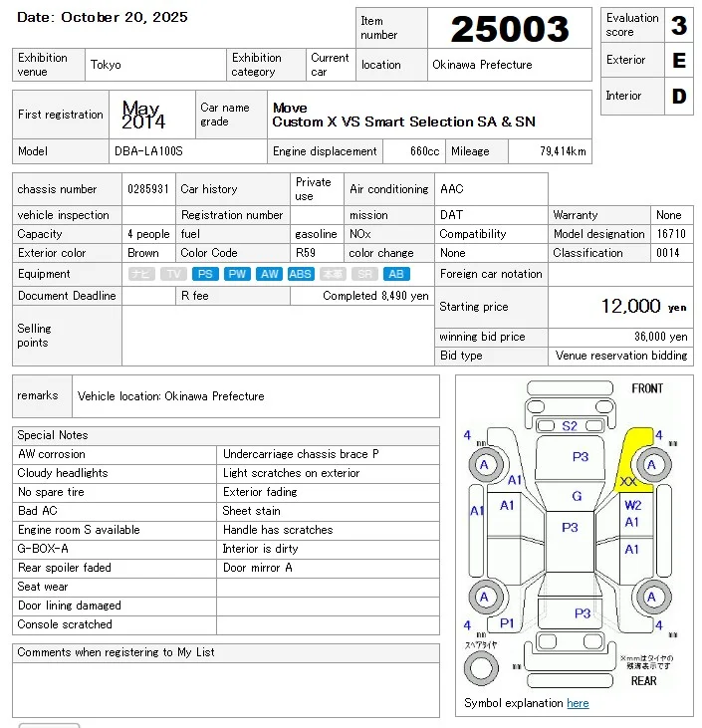Click the ABS equipment badge
Image resolution: width=702 pixels, height=728 pixels.
tap(301, 274)
